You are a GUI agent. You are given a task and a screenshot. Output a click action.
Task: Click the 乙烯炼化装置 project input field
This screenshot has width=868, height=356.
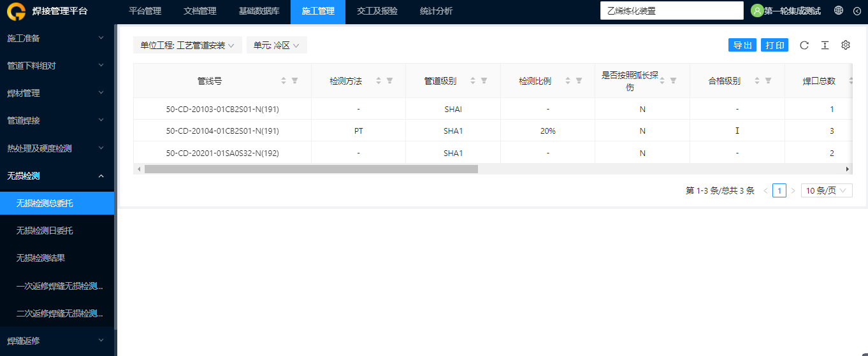(672, 11)
